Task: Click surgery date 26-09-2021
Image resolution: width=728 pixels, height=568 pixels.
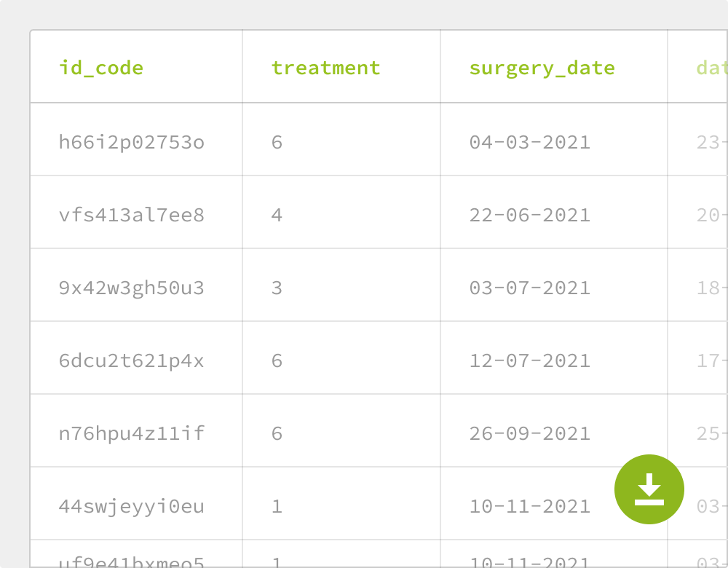Action: (530, 433)
